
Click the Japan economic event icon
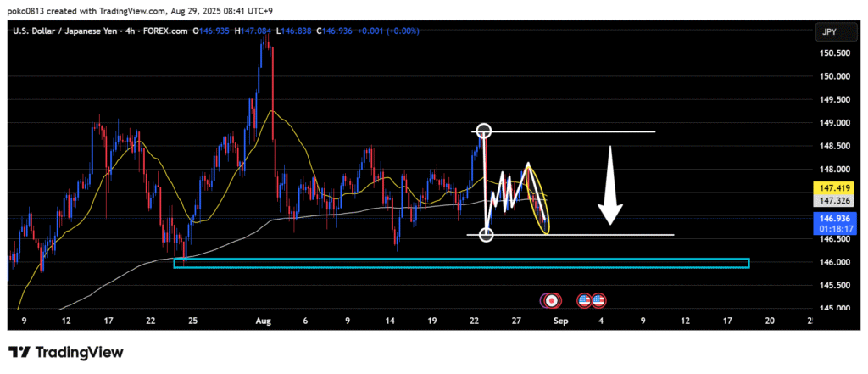[x=552, y=300]
